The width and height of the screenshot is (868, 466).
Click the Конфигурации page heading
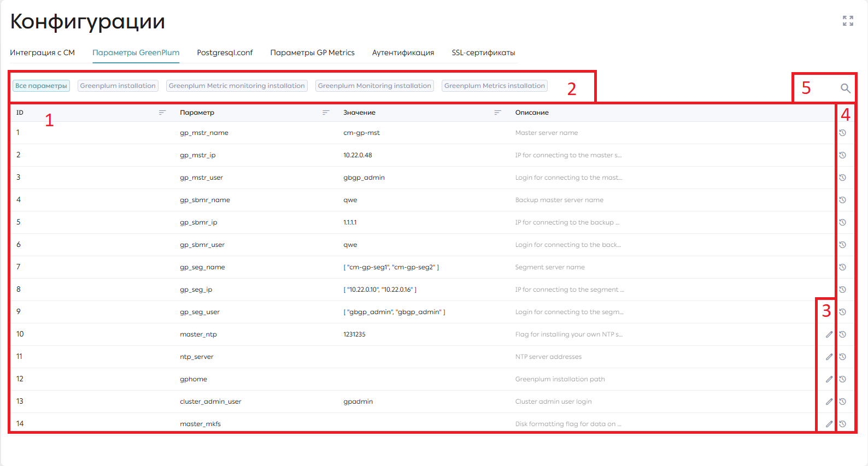pyautogui.click(x=87, y=21)
